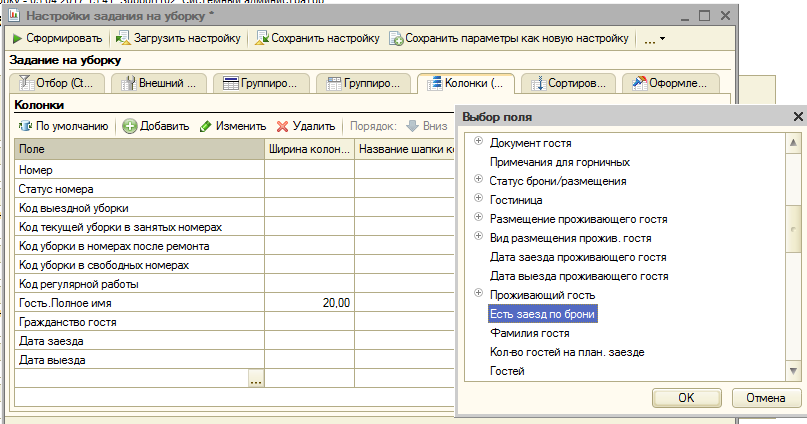The width and height of the screenshot is (807, 424).
Task: Click the chart icon in window title bar
Action: tap(14, 15)
